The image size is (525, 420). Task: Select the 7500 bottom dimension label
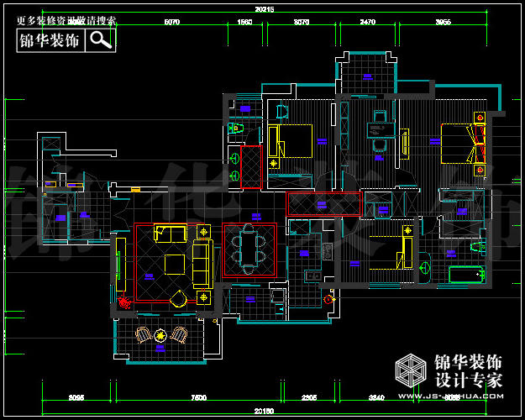tap(198, 397)
